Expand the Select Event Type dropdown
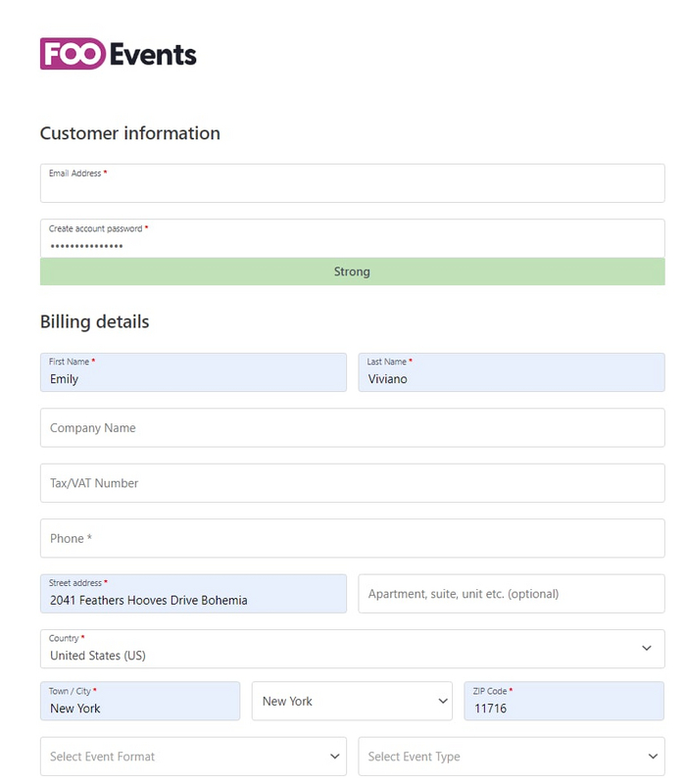Screen dimensions: 686x784 [500, 757]
